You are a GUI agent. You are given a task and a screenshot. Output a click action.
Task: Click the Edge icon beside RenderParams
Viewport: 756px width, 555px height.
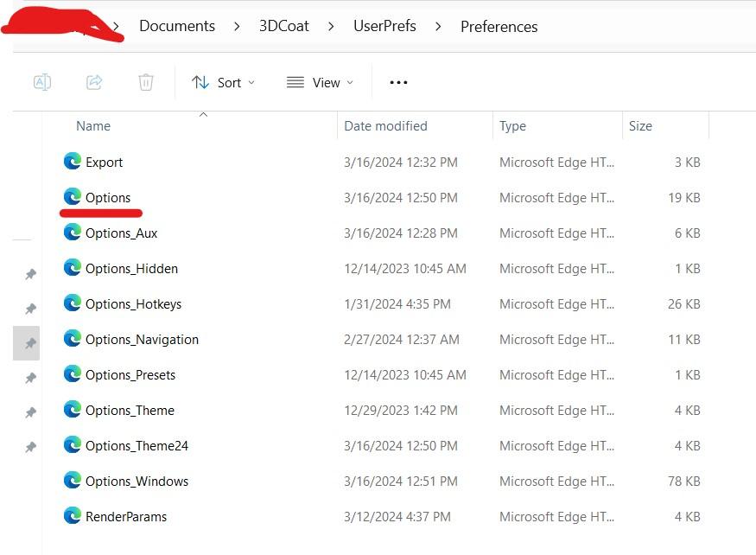pyautogui.click(x=73, y=516)
